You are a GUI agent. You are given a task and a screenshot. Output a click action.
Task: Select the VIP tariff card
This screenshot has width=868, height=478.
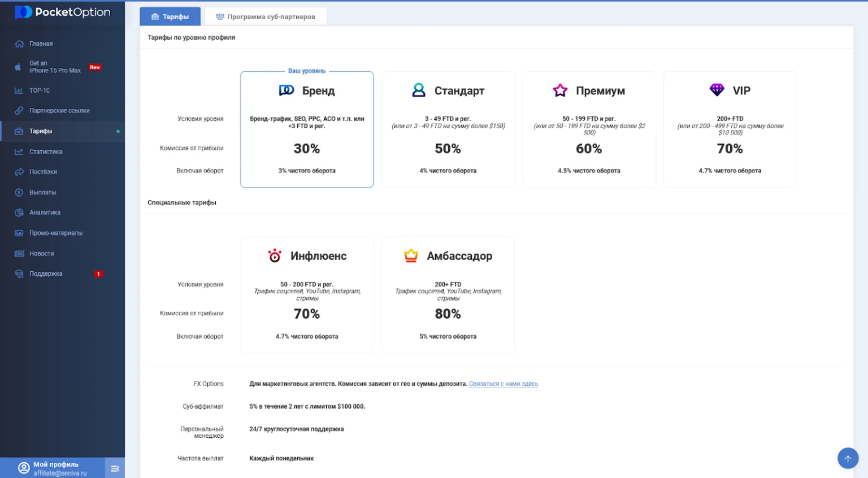[x=730, y=129]
